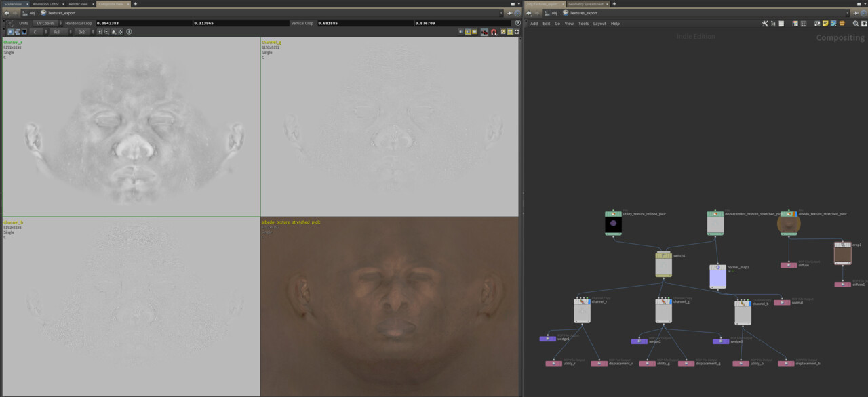Toggle the link-circle on network pane path bar

click(865, 13)
